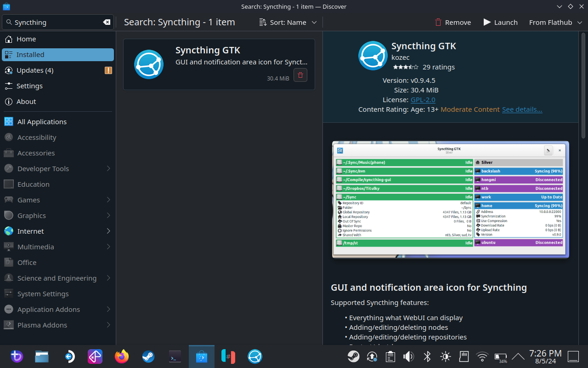Expand the Games category
Image resolution: width=588 pixels, height=368 pixels.
tap(108, 200)
